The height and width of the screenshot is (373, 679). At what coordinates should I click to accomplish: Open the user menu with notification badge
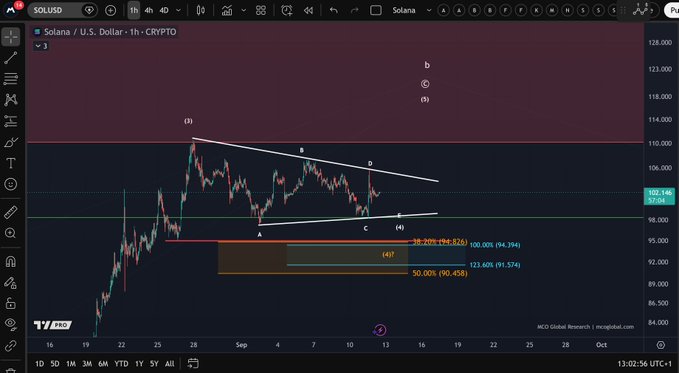click(x=12, y=9)
